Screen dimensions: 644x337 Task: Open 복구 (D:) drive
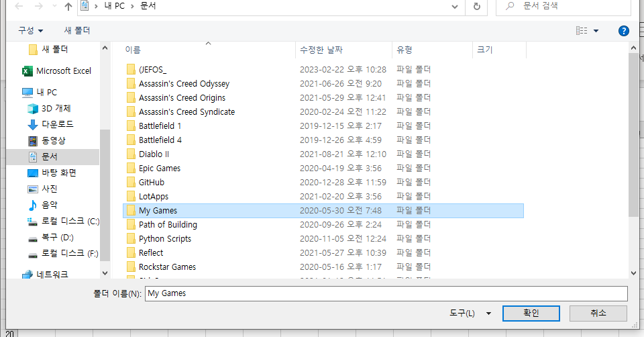pos(50,238)
